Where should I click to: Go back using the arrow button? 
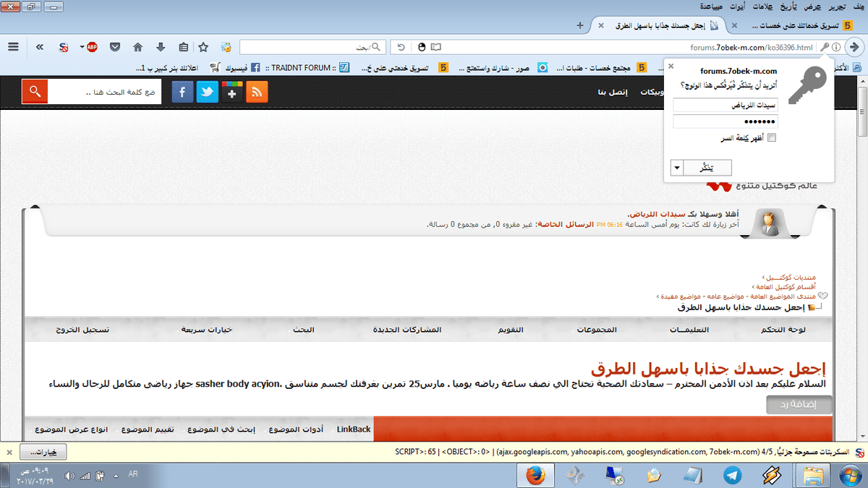pos(854,47)
